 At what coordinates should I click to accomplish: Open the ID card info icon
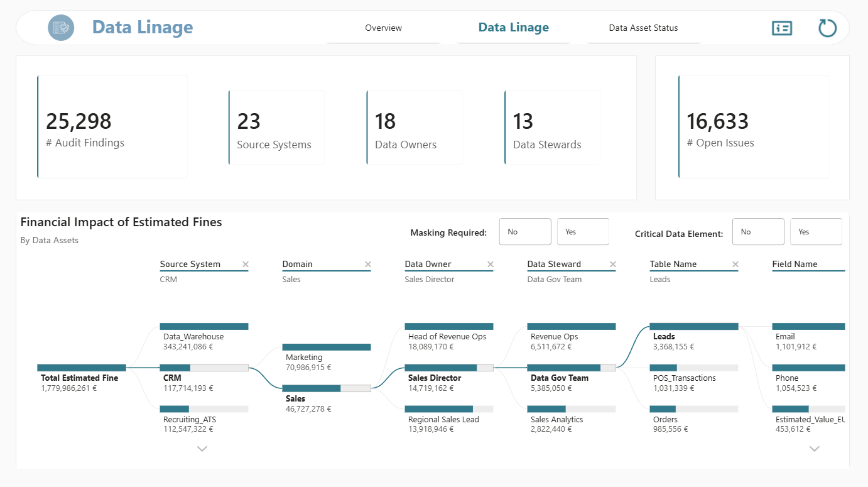(x=782, y=28)
